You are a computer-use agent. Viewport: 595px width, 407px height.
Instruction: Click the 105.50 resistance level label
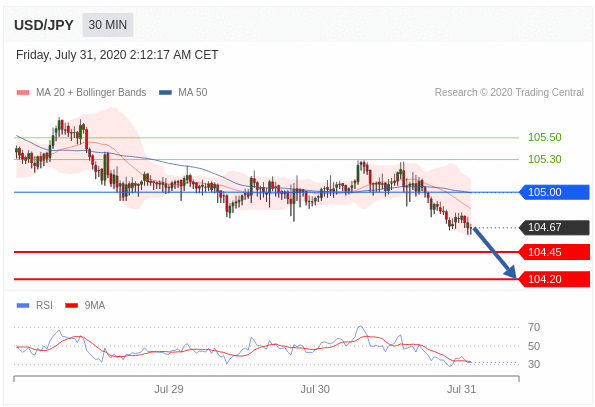point(545,137)
